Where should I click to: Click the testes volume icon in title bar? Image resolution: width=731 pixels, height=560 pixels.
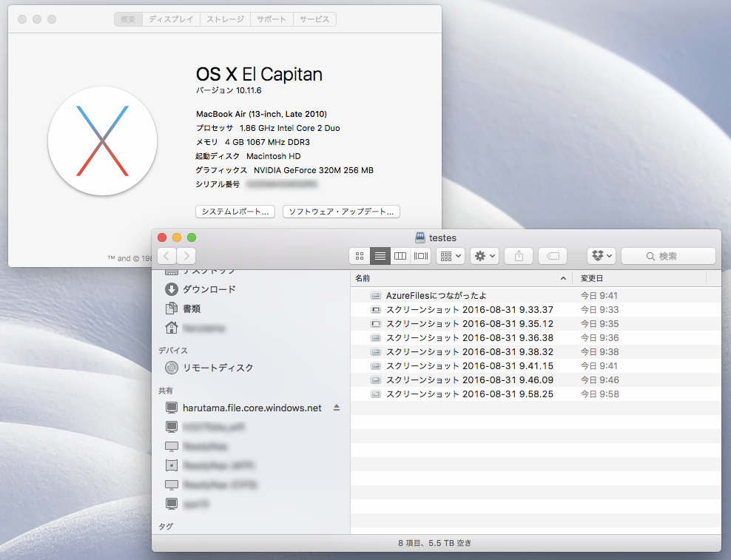420,237
